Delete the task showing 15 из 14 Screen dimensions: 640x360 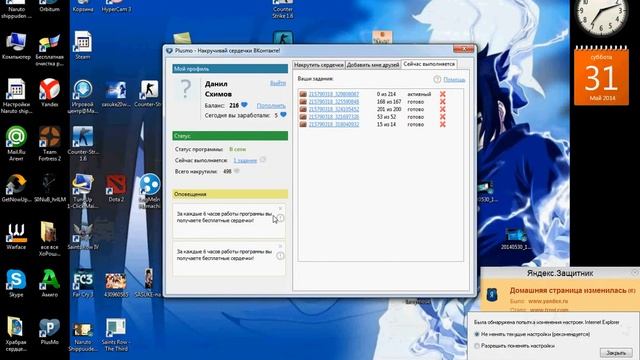point(442,124)
